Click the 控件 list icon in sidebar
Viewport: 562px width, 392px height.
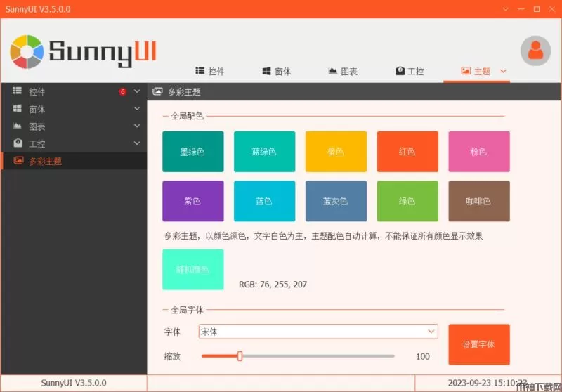[18, 91]
